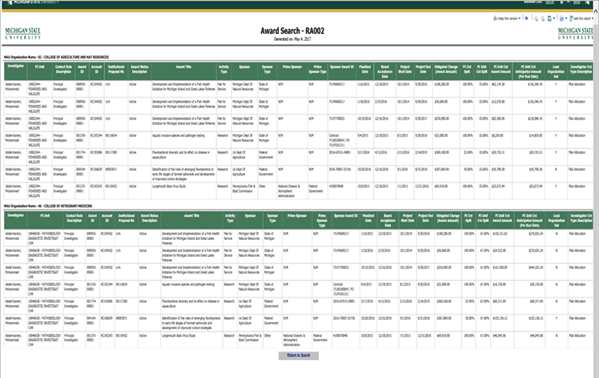Screen dimensions: 599x378
Task: Click Aquatic invasive species title in the Veterinary table
Action: coord(188,284)
